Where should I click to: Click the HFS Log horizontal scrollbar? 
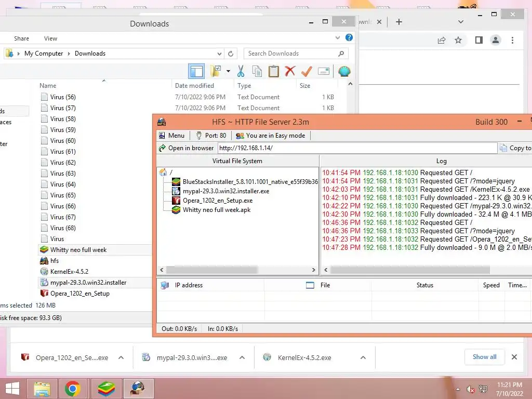[x=410, y=270]
